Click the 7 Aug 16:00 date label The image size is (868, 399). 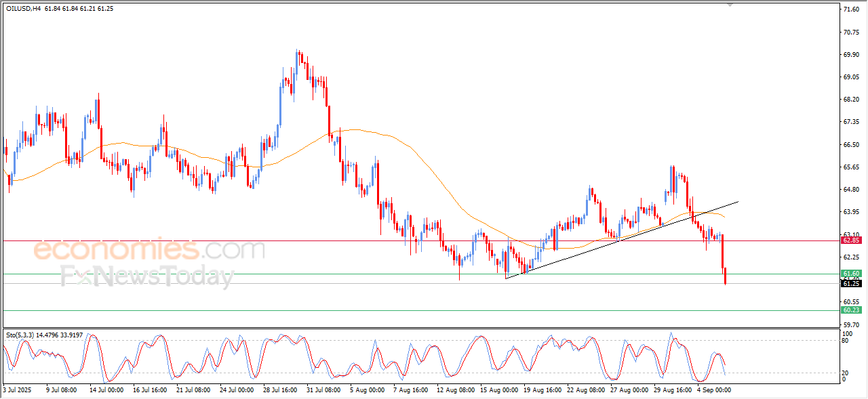tap(412, 390)
